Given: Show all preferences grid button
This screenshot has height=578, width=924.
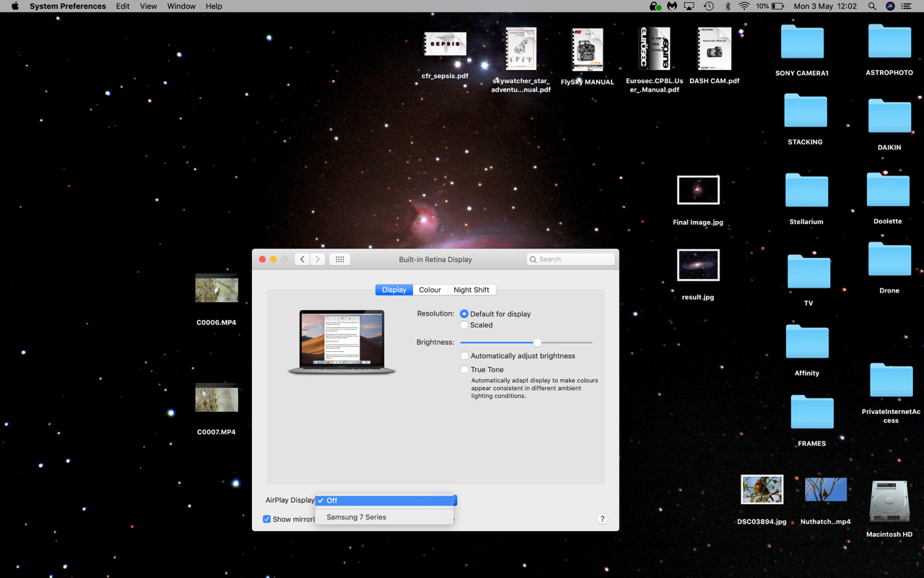Looking at the screenshot, I should click(340, 259).
